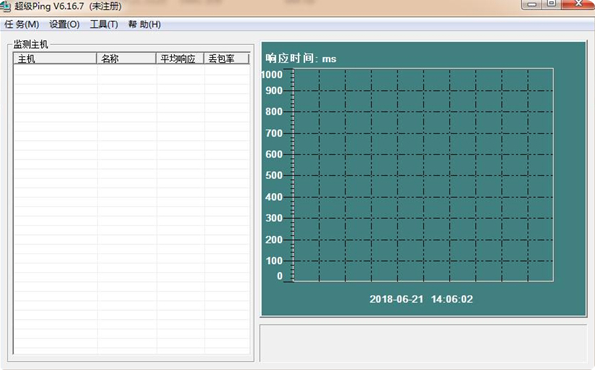Click the empty status panel below chart
The height and width of the screenshot is (370, 595).
coord(423,343)
